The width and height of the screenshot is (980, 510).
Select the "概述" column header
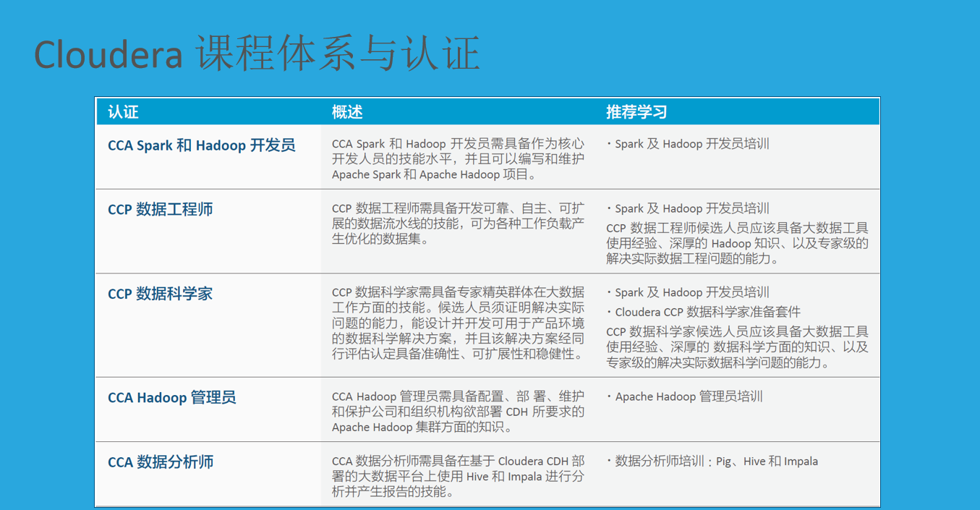pyautogui.click(x=347, y=112)
